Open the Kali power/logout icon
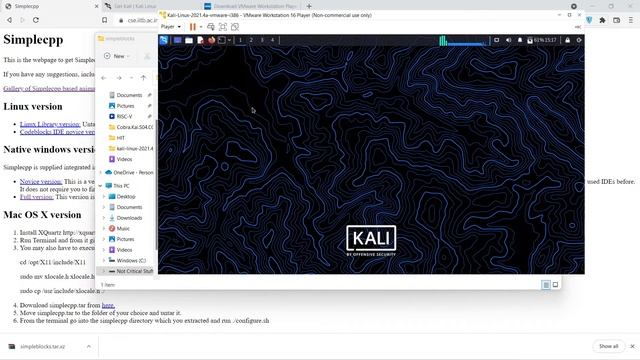640x360 pixels. (579, 40)
